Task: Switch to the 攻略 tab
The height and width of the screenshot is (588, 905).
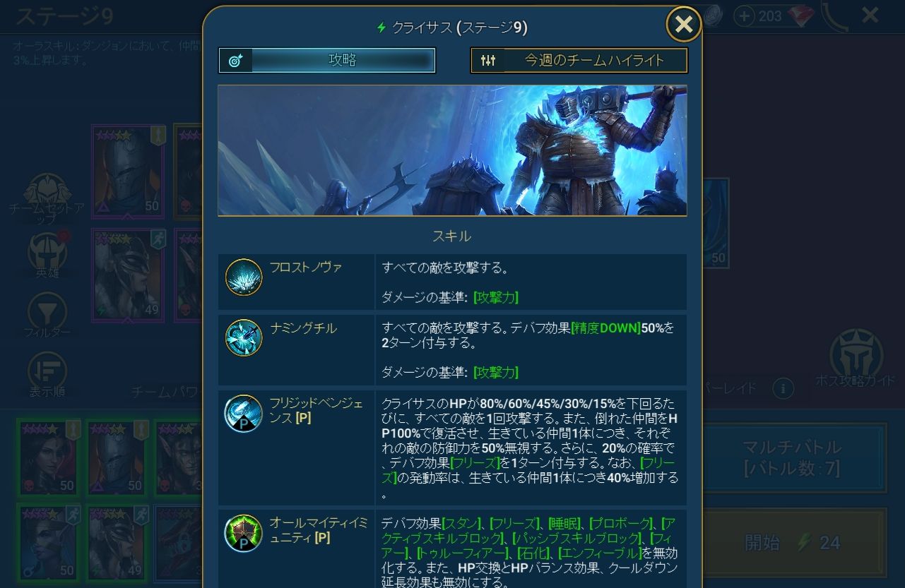Action: [x=327, y=61]
